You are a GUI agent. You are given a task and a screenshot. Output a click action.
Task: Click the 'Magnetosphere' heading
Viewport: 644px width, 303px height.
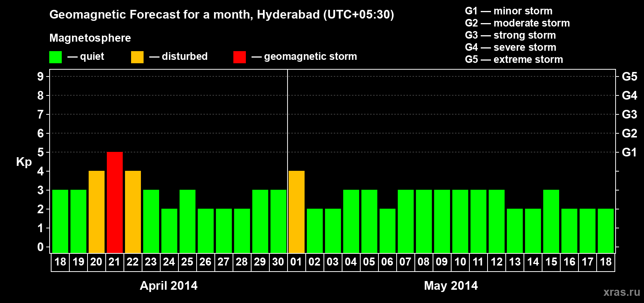pos(90,38)
